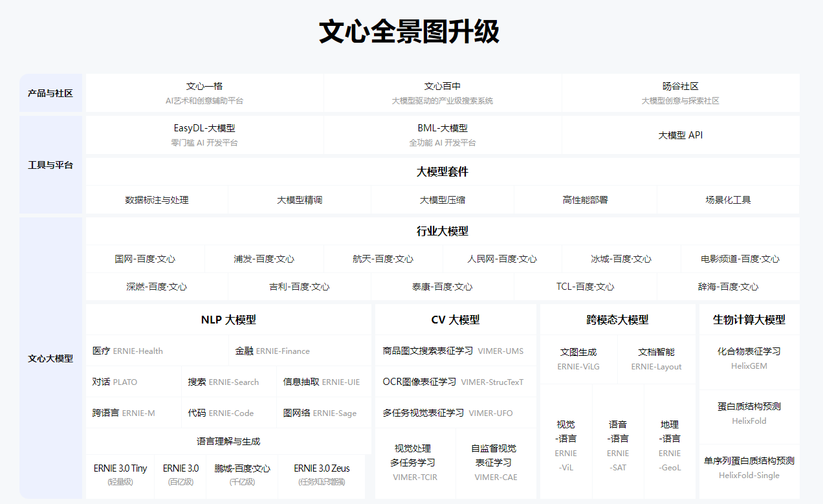
Task: Pick the 吉利-百度·文心 industry model
Action: pos(300,287)
